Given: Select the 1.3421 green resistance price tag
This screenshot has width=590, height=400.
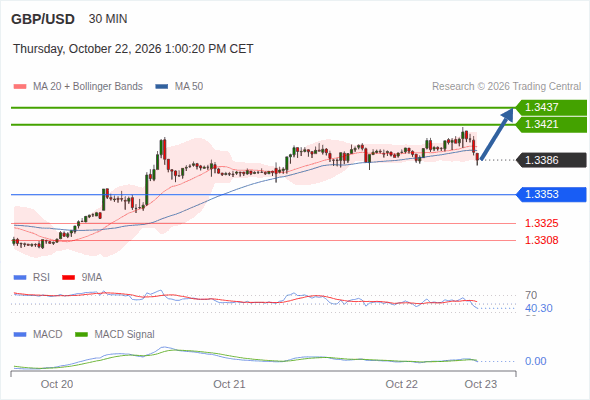Looking at the screenshot, I should coord(551,125).
